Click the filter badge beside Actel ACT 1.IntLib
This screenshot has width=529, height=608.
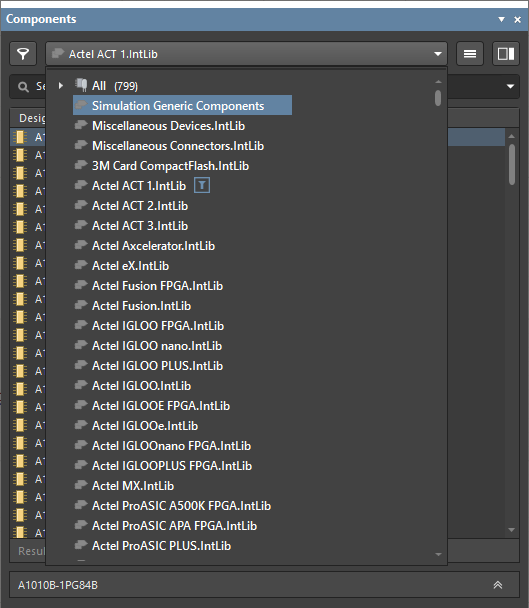click(x=202, y=185)
